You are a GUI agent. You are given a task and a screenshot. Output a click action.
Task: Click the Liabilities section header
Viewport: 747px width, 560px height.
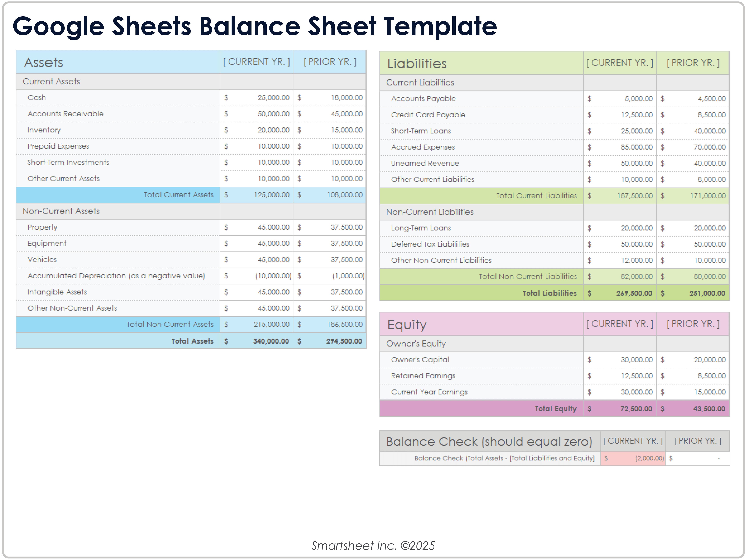(x=417, y=64)
